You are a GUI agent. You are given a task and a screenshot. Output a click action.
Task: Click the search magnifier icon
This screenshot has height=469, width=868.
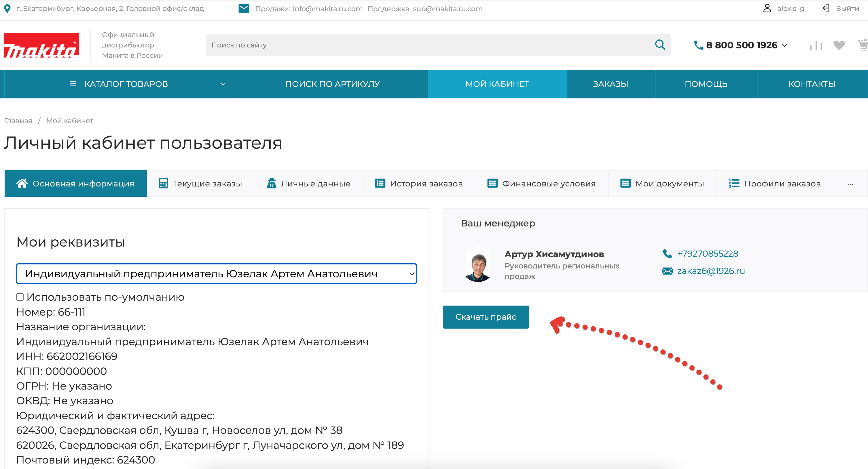coord(660,45)
